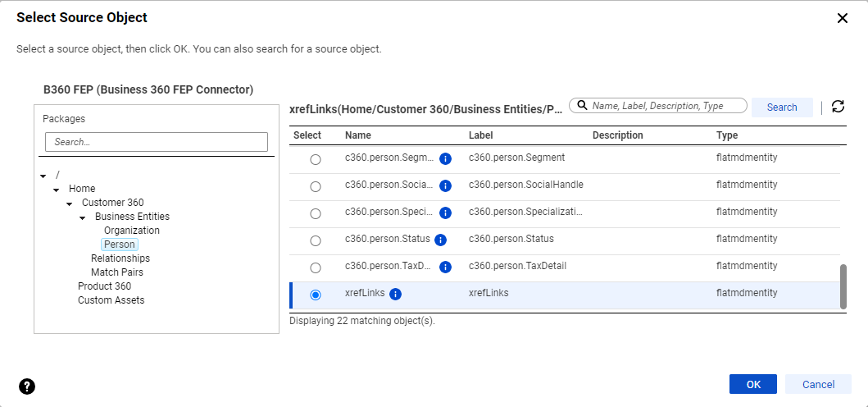868x407 pixels.
Task: Close the Select Source Object dialog
Action: 842,18
